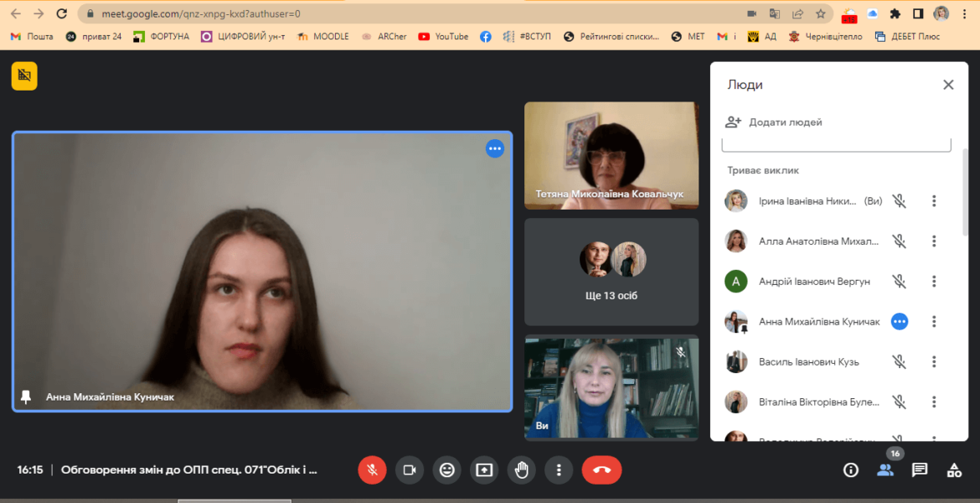Click the meeting title Обговорення змін до ОПП
The width and height of the screenshot is (980, 503).
[x=188, y=469]
